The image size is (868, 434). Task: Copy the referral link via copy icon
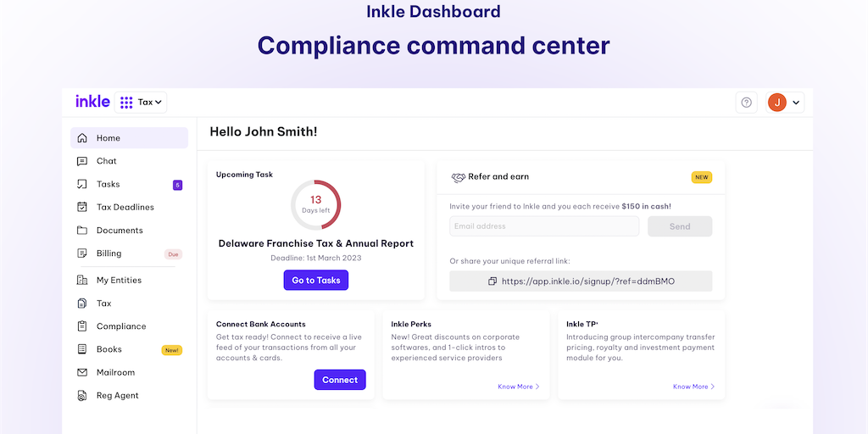492,281
